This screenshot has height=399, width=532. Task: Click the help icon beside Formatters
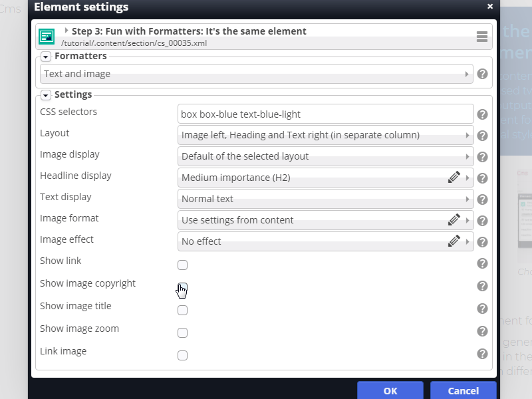(482, 74)
